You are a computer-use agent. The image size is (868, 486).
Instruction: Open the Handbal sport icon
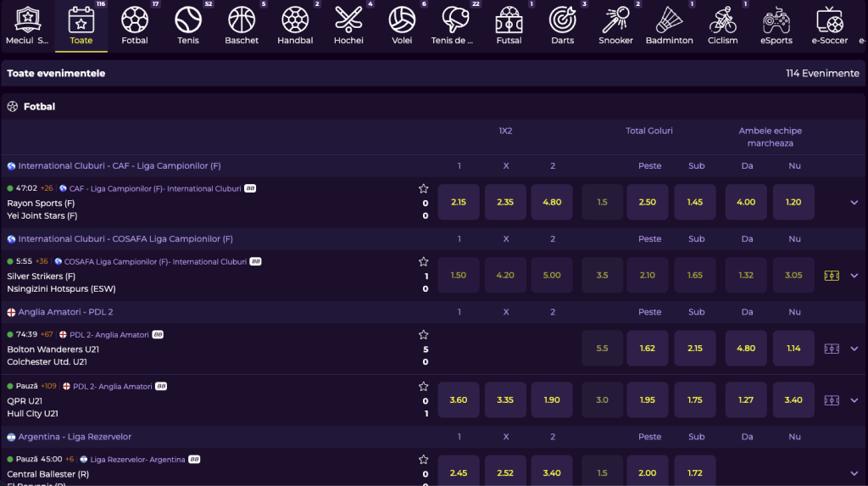tap(295, 26)
